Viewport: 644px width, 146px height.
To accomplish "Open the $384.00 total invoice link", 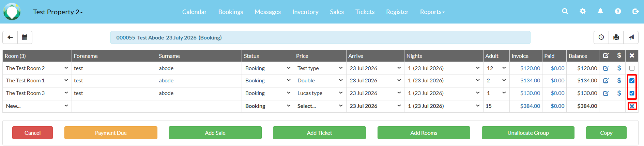I will pyautogui.click(x=530, y=106).
